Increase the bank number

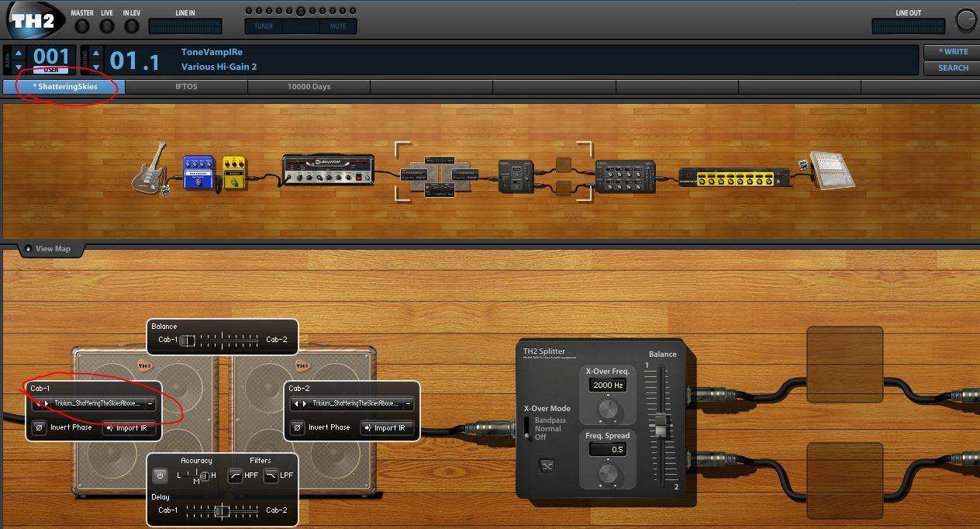pos(19,52)
